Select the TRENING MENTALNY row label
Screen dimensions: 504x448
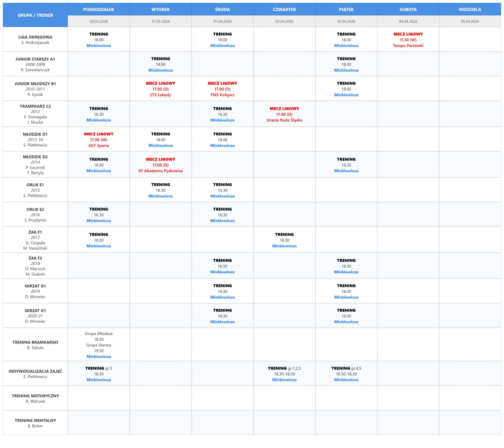point(35,420)
